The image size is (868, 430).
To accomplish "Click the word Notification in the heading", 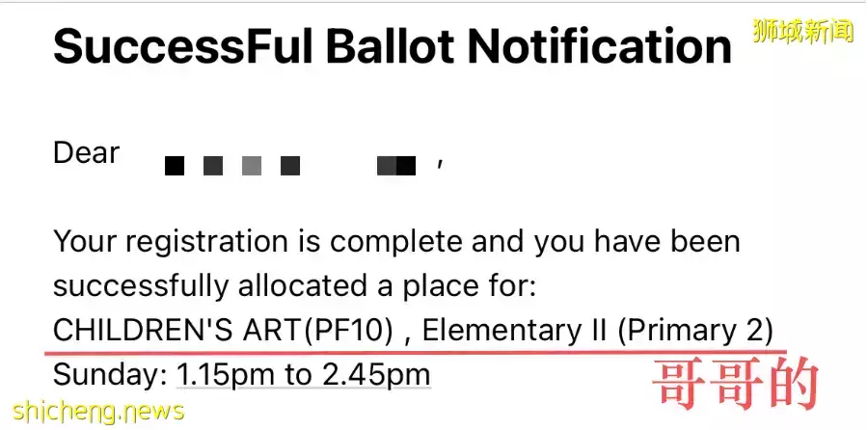I will click(600, 46).
